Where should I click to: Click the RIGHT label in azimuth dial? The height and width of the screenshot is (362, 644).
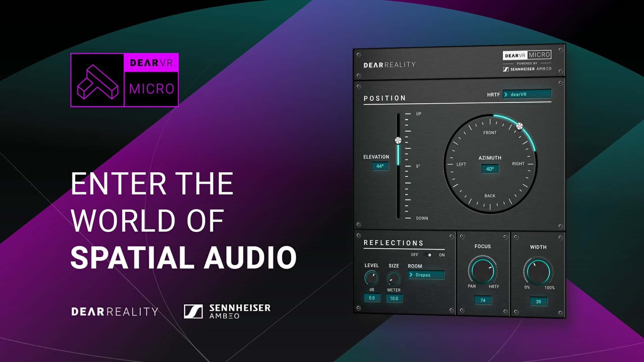(x=518, y=164)
